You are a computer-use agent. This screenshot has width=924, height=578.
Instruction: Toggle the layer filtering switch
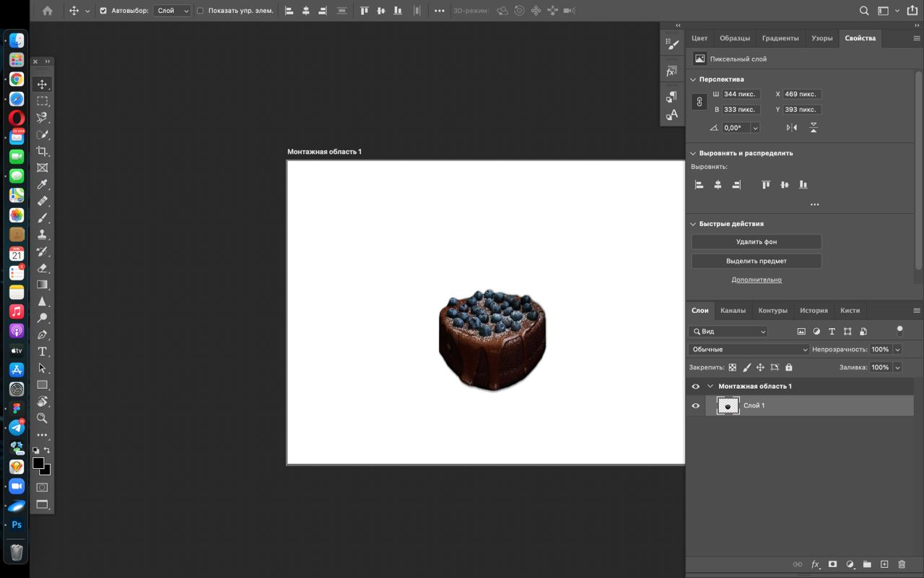pyautogui.click(x=899, y=331)
